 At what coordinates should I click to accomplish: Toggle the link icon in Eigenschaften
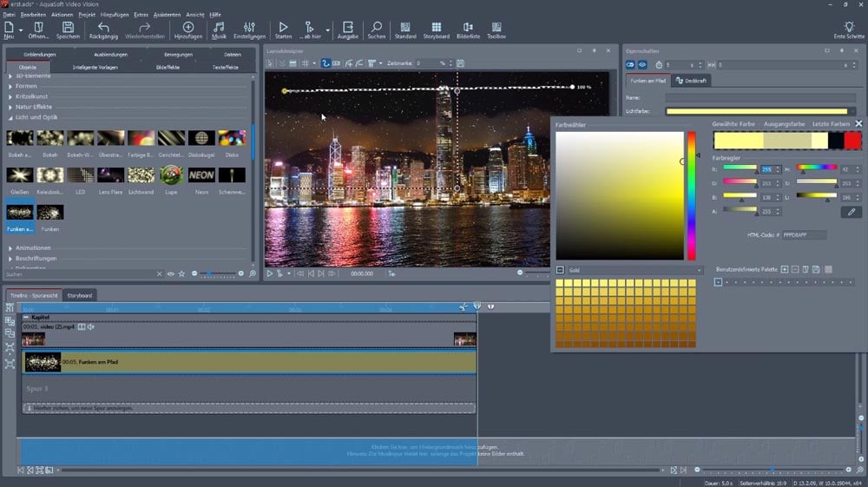click(631, 64)
